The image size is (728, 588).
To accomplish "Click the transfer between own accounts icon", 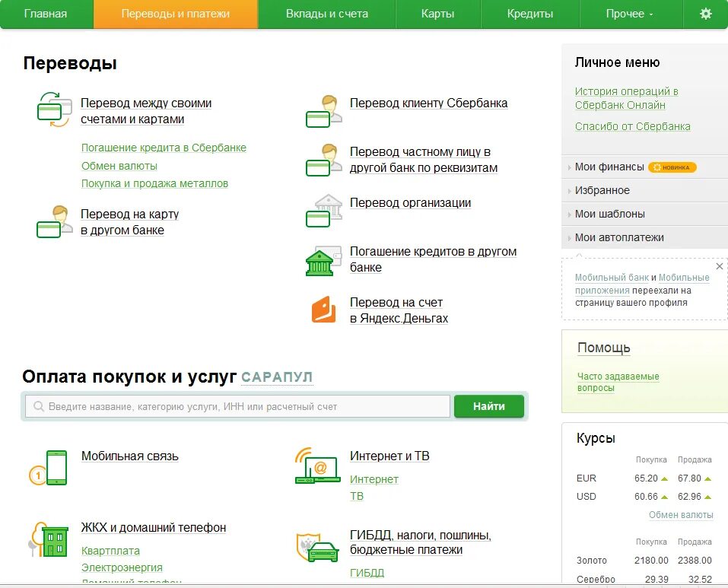I will click(54, 110).
